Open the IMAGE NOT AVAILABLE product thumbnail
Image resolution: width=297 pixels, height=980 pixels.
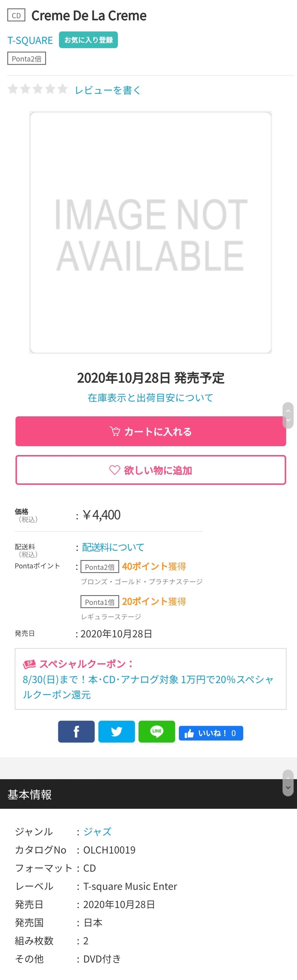(151, 233)
